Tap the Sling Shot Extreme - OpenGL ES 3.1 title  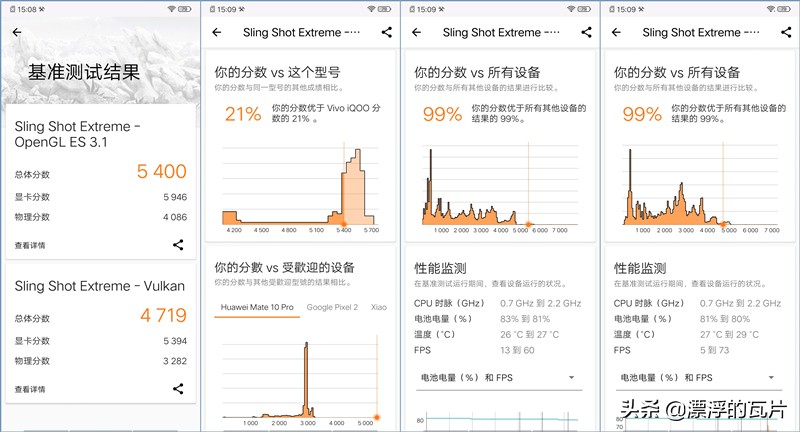point(78,134)
